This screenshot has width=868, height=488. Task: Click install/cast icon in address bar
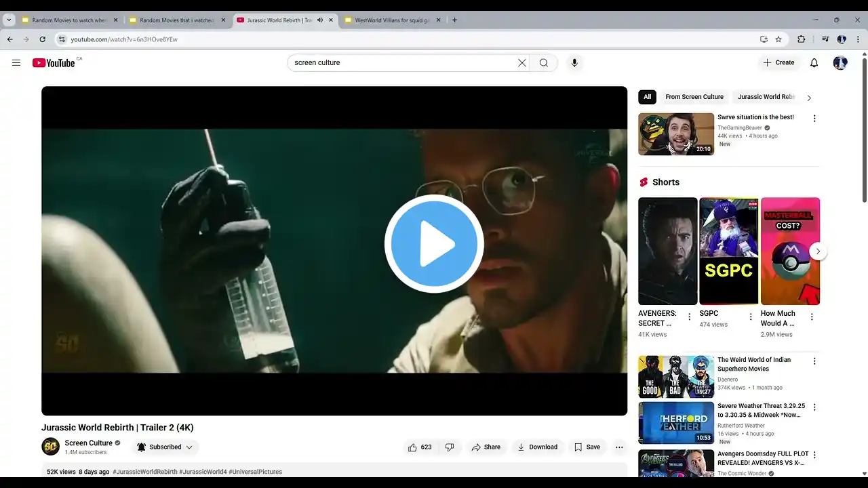pos(764,39)
